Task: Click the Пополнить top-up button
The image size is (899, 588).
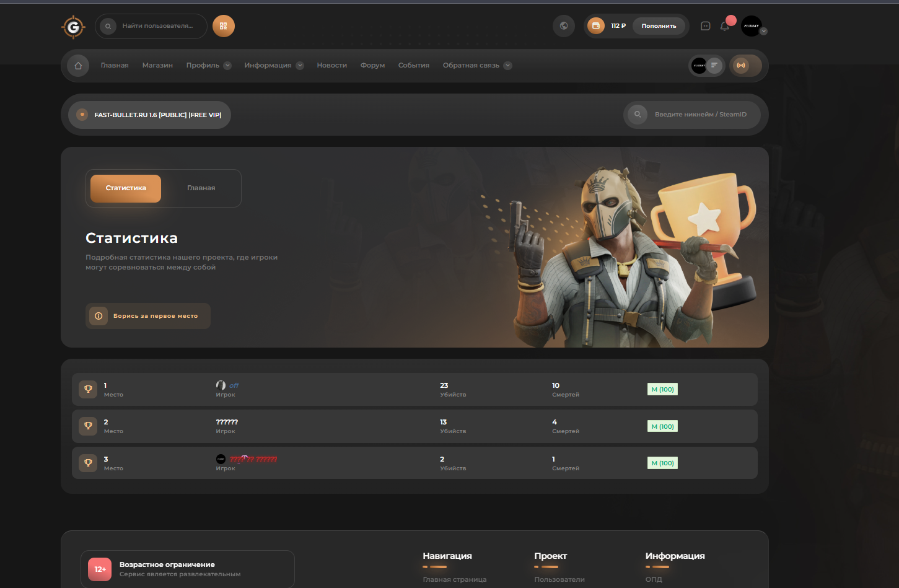Action: pyautogui.click(x=659, y=26)
